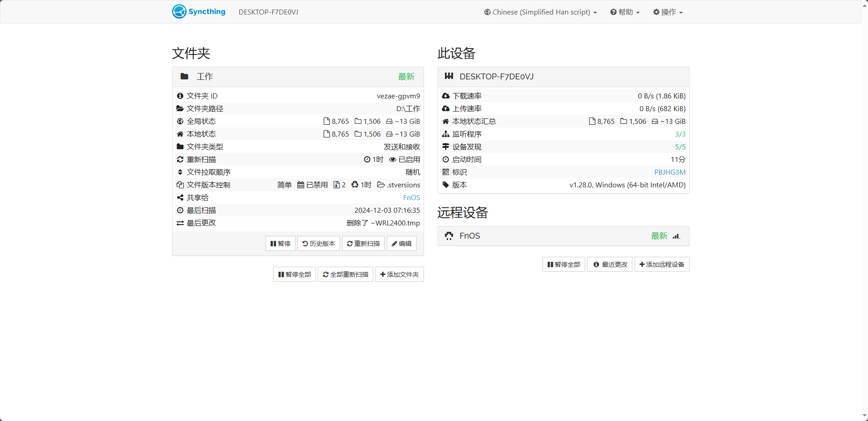Open the 操作 actions menu
The width and height of the screenshot is (868, 421).
point(668,12)
